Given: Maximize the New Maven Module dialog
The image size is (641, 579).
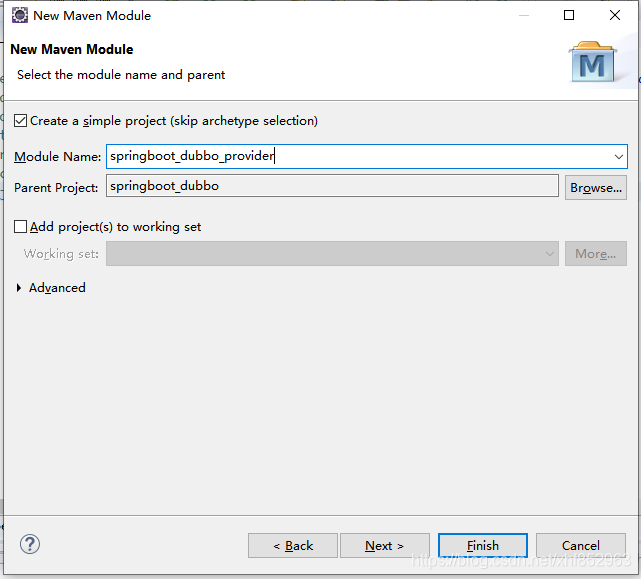Looking at the screenshot, I should [x=569, y=16].
